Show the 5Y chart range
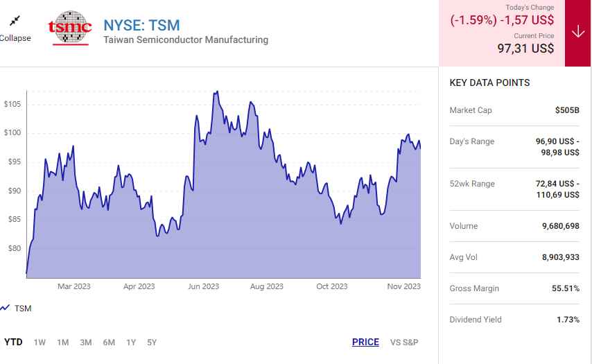The width and height of the screenshot is (592, 364). point(152,342)
